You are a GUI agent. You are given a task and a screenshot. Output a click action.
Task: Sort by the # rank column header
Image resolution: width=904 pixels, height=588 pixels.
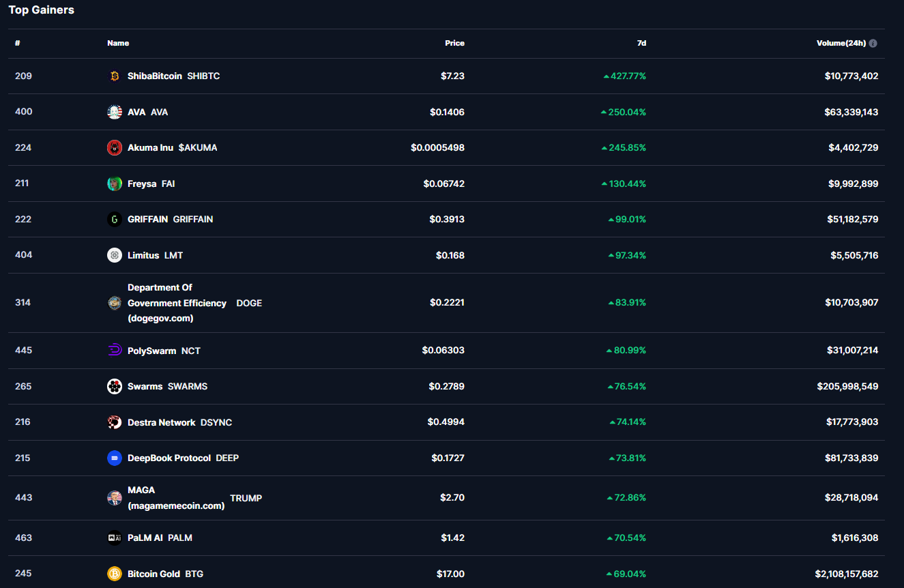18,43
